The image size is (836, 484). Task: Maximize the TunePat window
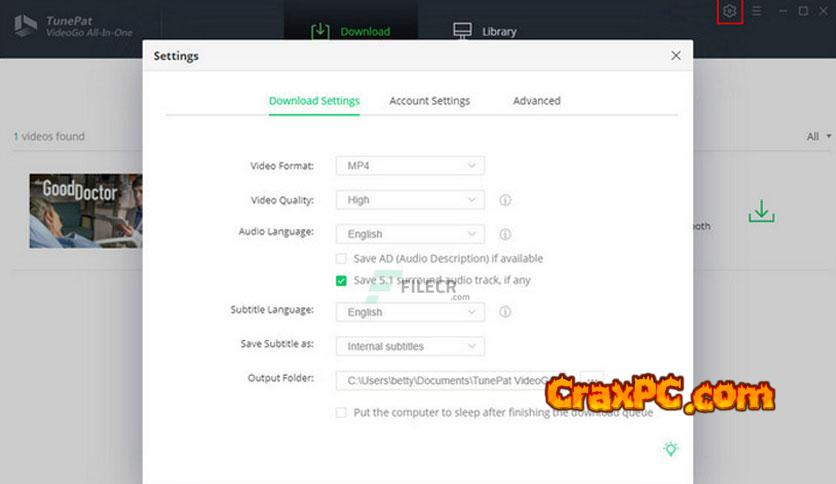tap(803, 11)
